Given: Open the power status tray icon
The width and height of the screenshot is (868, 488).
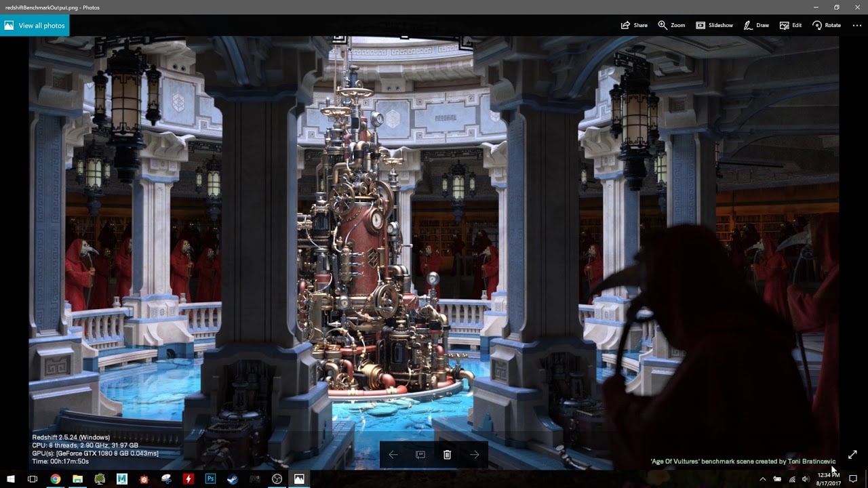Looking at the screenshot, I should tap(777, 479).
